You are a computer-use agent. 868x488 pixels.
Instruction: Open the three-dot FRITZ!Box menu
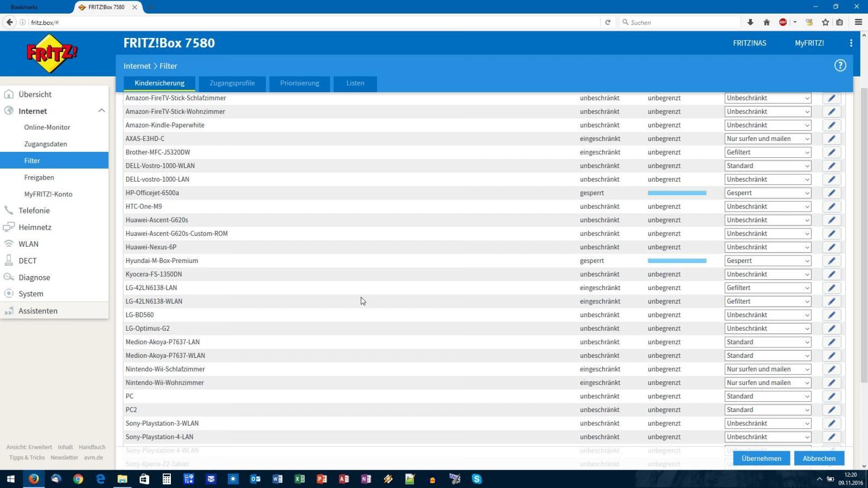tap(851, 43)
